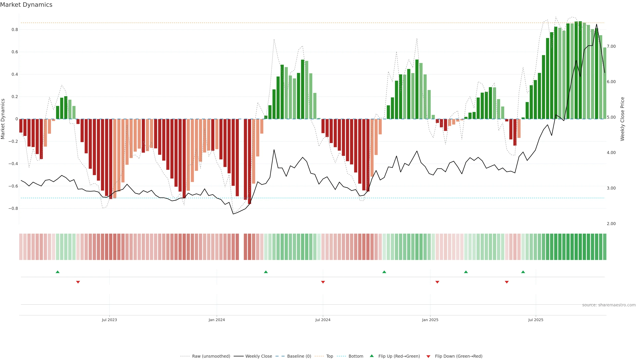This screenshot has height=362, width=644.
Task: Click the first green Flip Up triangle marker
Action: tap(58, 272)
